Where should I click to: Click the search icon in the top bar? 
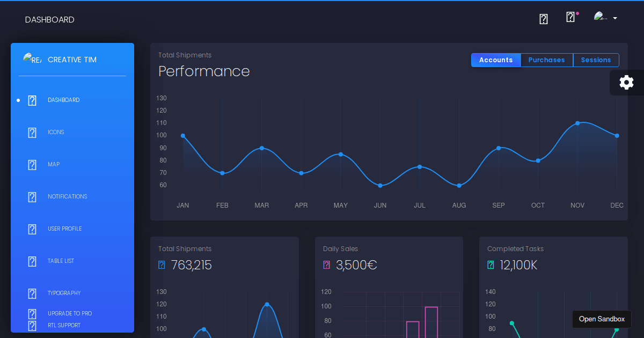tap(544, 18)
